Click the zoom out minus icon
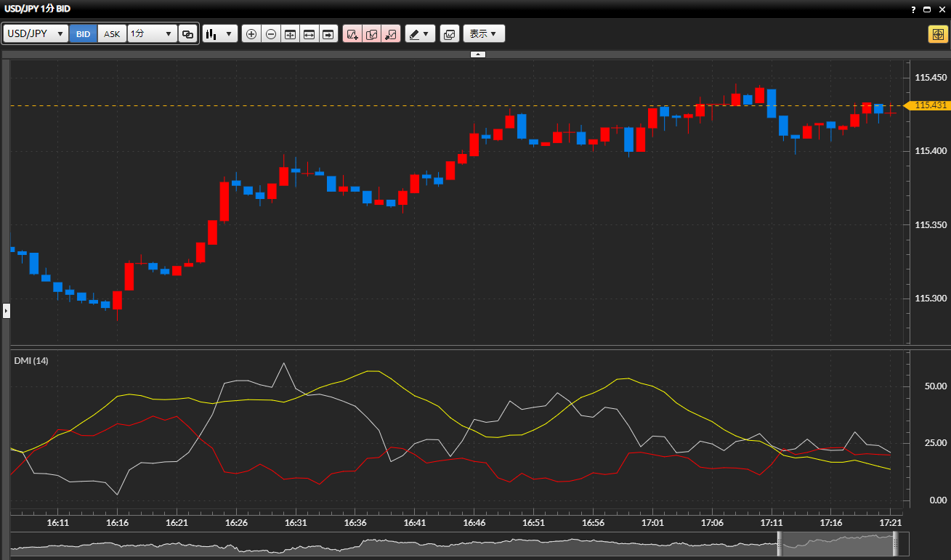The height and width of the screenshot is (560, 951). click(x=271, y=34)
